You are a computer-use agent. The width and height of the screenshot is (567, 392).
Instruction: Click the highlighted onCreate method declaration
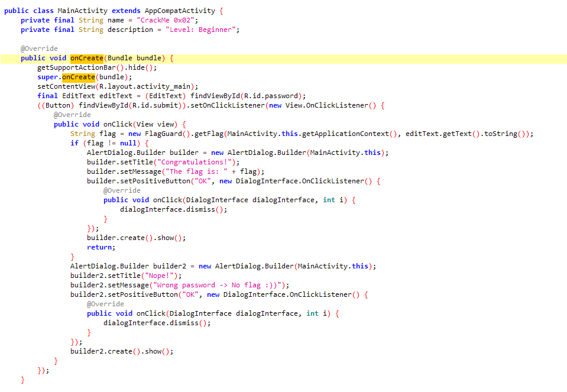(x=86, y=57)
